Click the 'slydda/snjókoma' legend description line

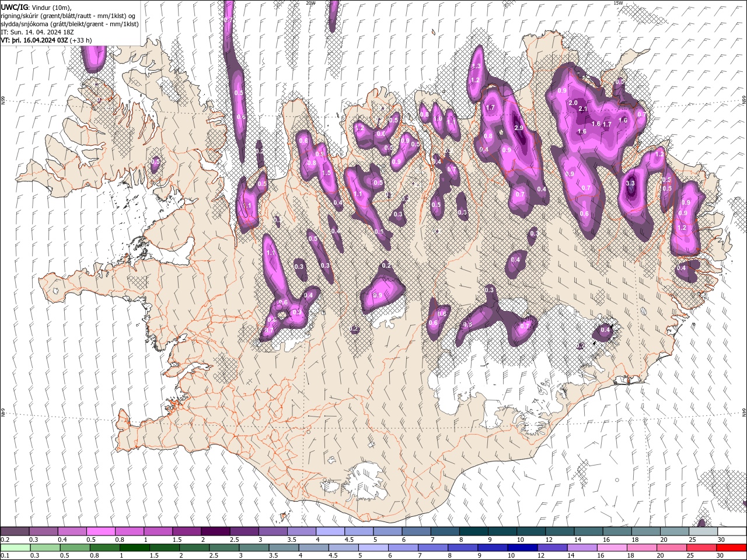(x=69, y=24)
